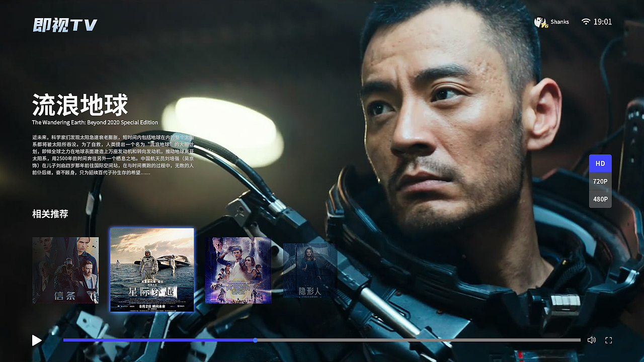Viewport: 644px width, 362px height.
Task: Open the 隐形人 movie poster
Action: (310, 270)
